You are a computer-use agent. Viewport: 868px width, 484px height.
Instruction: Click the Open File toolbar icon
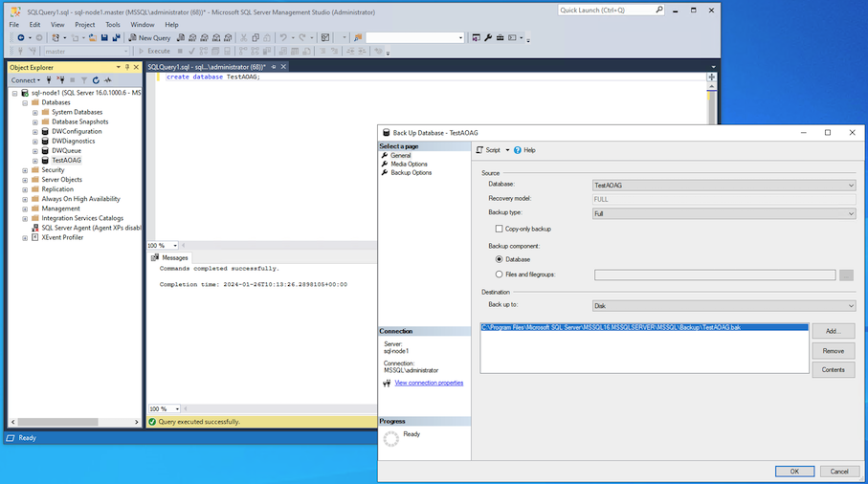[93, 37]
